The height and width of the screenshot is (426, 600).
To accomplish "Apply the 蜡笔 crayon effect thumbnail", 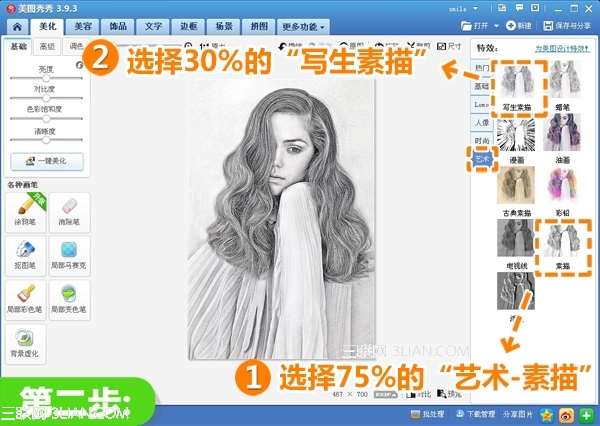I will pyautogui.click(x=562, y=80).
